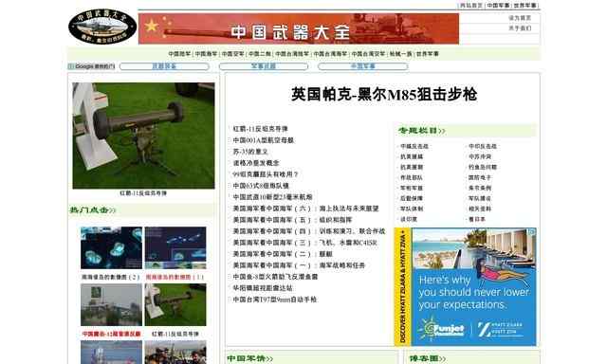
Task: Open thumbnail for 南海诸岛的影像图（1）
Action: click(175, 247)
